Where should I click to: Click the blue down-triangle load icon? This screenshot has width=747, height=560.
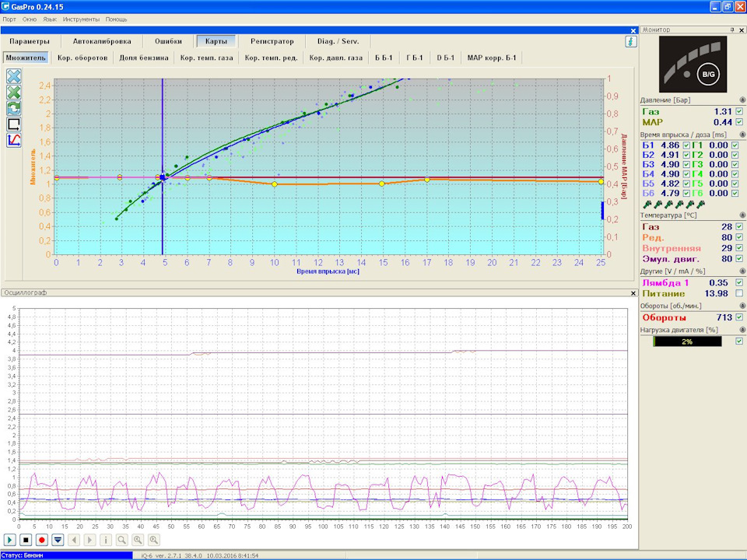tap(58, 540)
